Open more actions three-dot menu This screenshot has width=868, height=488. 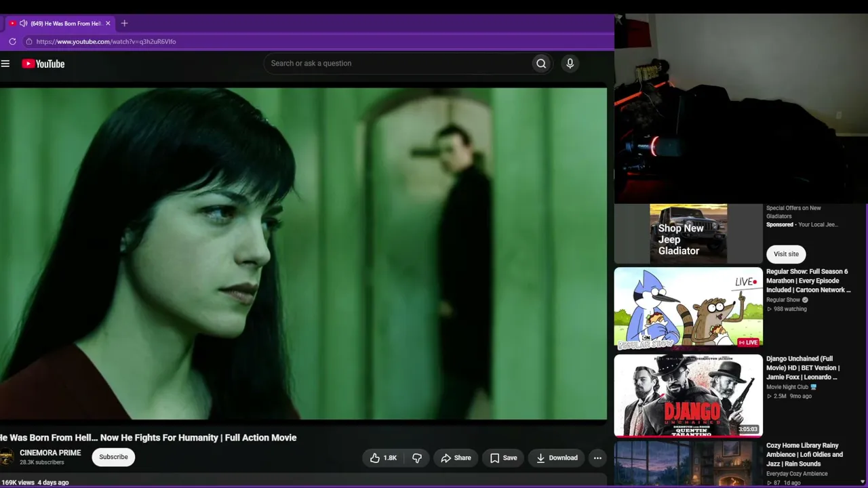tap(597, 458)
